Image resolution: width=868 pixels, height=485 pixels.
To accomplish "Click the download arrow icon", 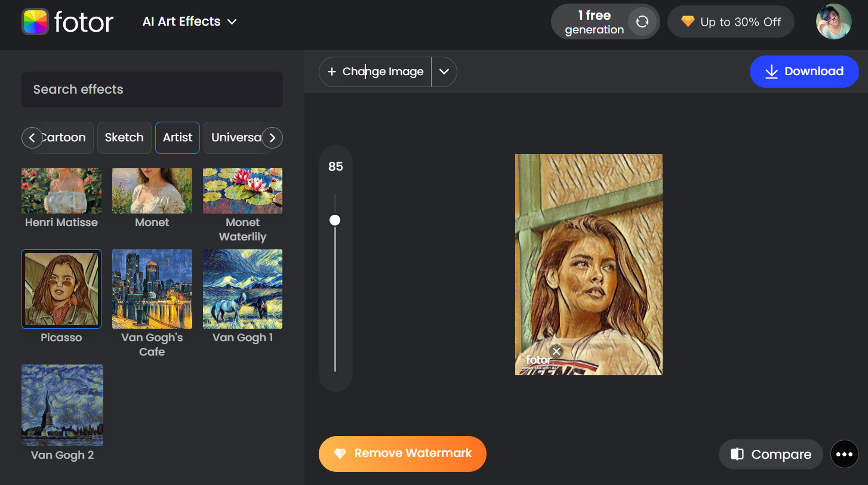I will tap(771, 72).
